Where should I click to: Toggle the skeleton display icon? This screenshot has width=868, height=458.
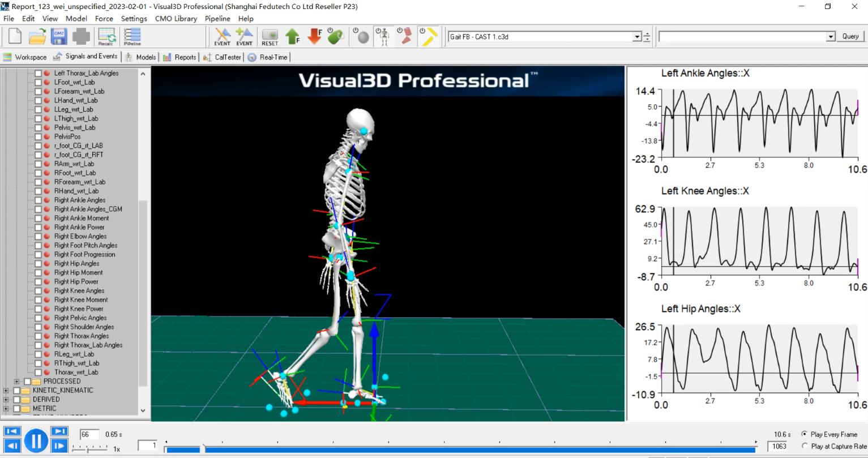(384, 36)
